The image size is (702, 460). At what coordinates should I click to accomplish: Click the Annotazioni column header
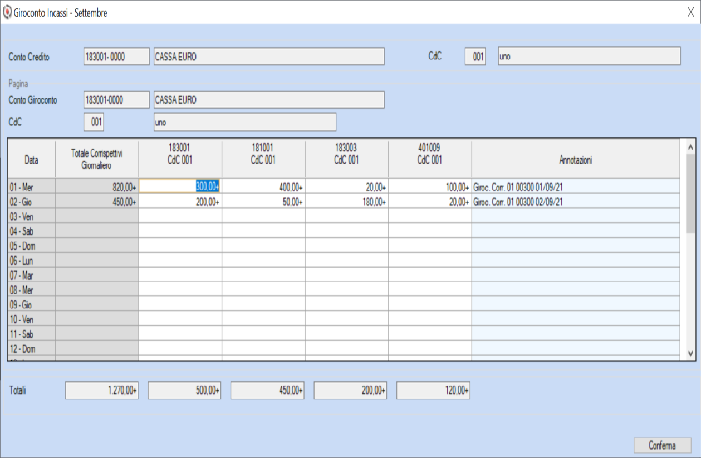pyautogui.click(x=575, y=160)
